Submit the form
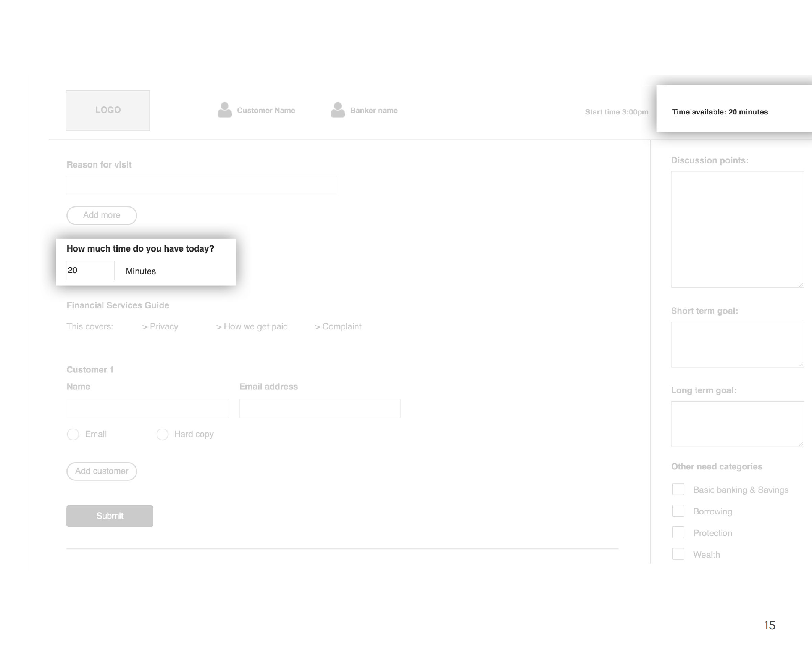Viewport: 812px width, 653px height. tap(110, 516)
